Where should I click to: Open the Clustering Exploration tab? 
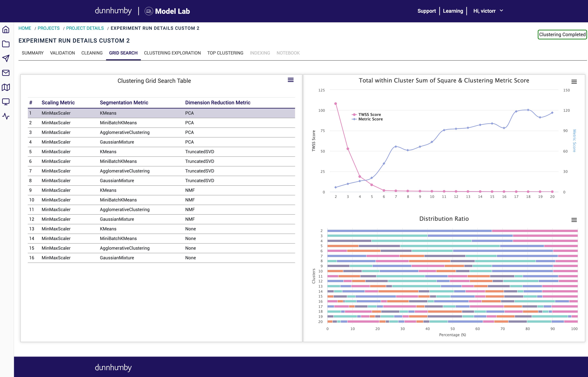click(x=172, y=53)
